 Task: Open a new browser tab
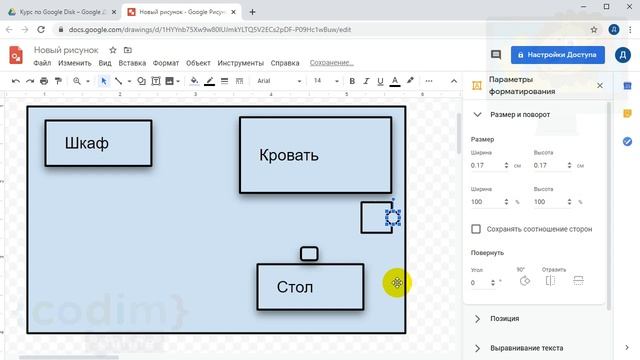coord(252,12)
